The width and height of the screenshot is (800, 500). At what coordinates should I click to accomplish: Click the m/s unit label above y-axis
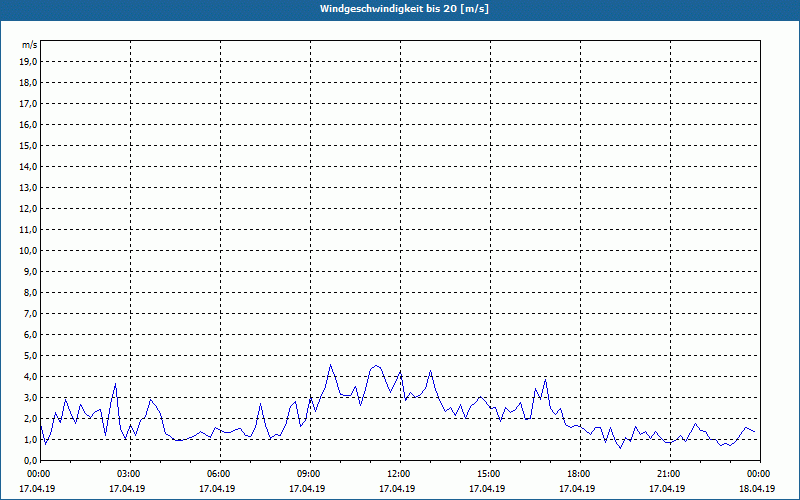[x=30, y=45]
